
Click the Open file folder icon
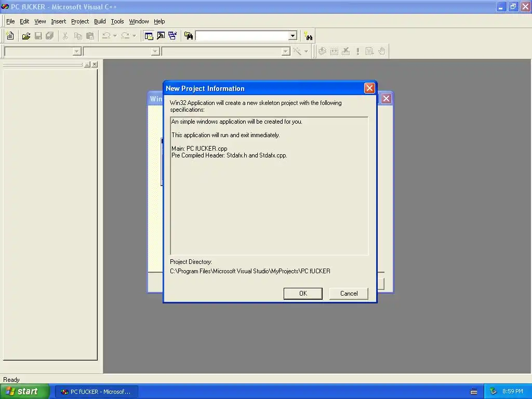tap(26, 36)
